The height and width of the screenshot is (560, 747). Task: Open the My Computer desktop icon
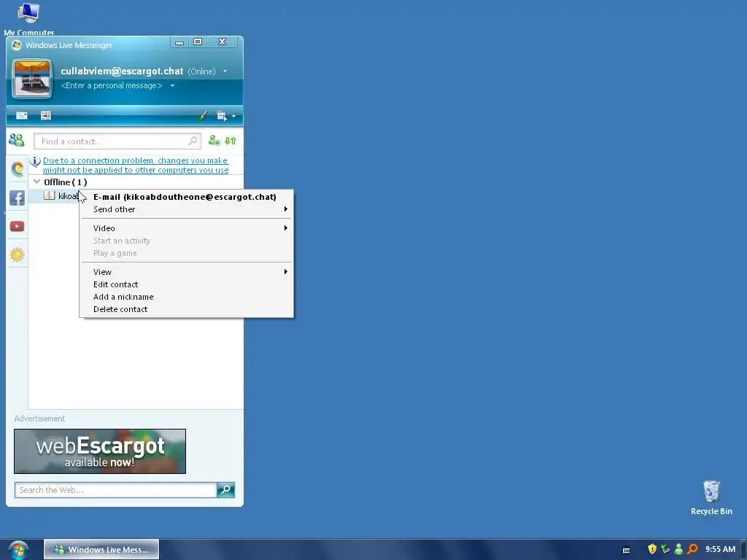[28, 19]
